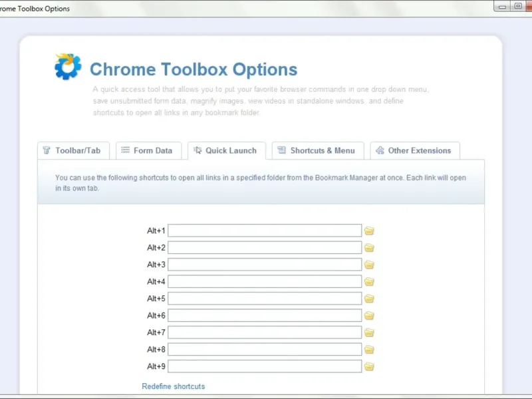Click the folder icon next to Alt+6
The image size is (532, 399).
tap(369, 315)
